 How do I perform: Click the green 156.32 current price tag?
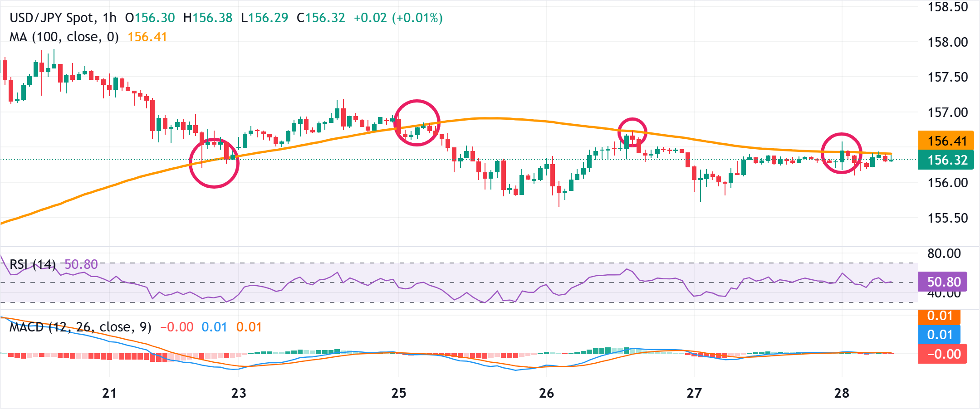pyautogui.click(x=947, y=160)
